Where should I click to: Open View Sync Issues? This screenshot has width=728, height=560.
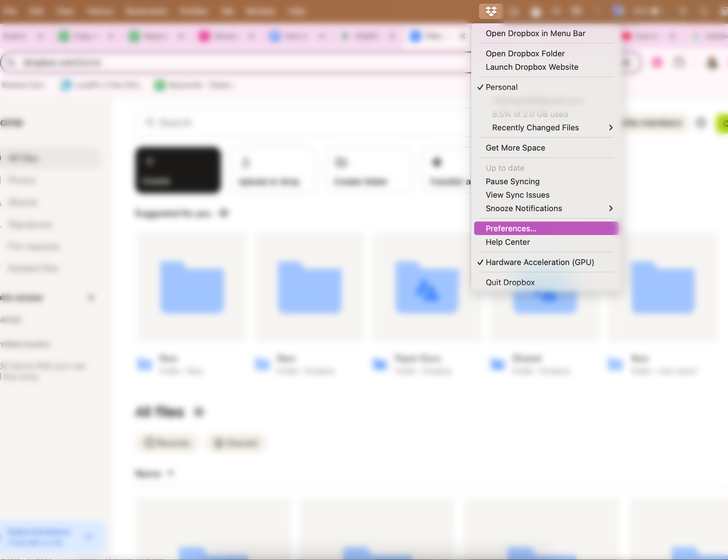pyautogui.click(x=517, y=195)
